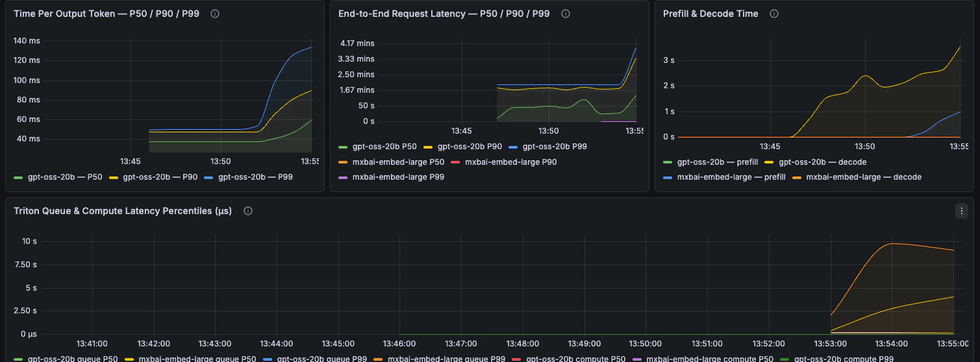Toggle mxbai-embed-large P90 legend series
This screenshot has width=980, height=362.
[x=510, y=162]
